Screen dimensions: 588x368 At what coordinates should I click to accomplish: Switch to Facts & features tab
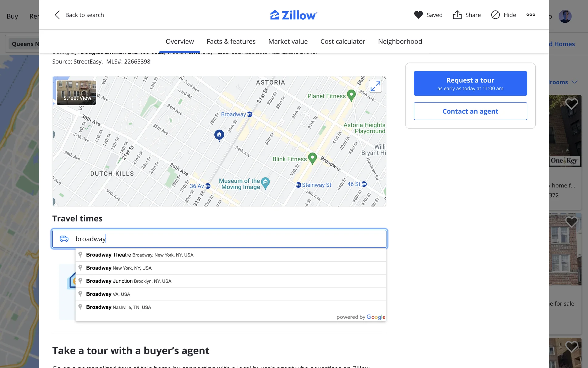coord(231,41)
